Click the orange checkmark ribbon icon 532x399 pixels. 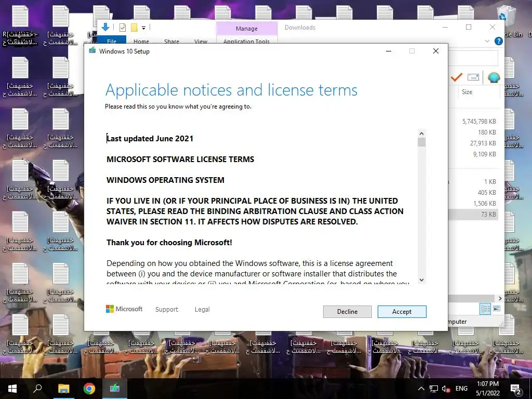click(457, 77)
